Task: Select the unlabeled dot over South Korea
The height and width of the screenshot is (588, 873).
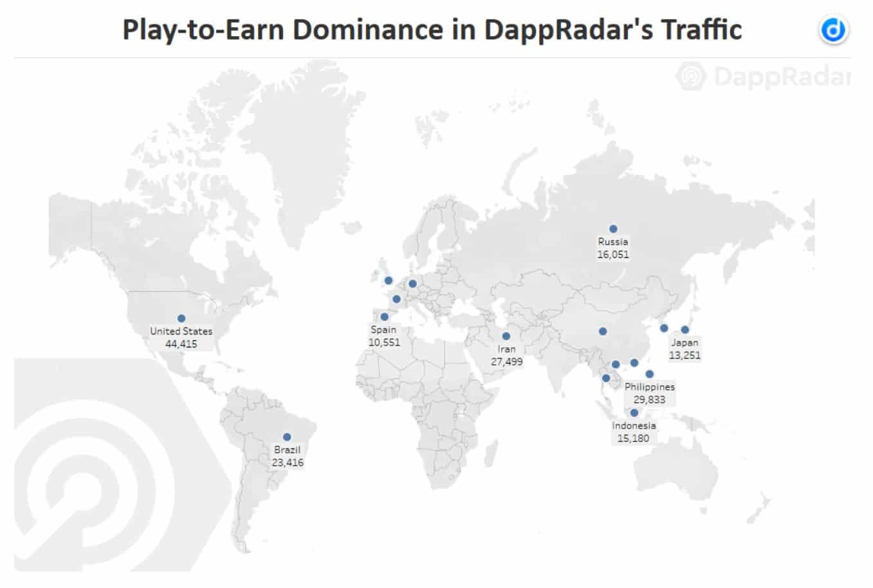Action: point(664,328)
